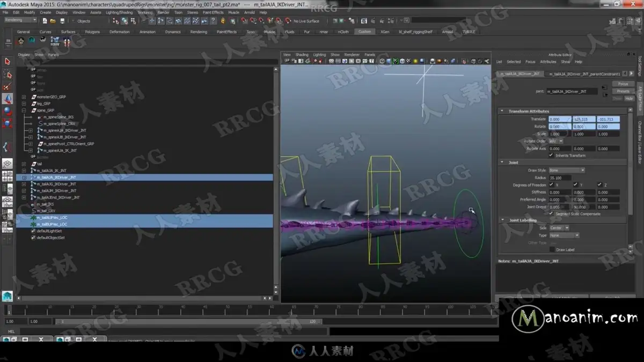This screenshot has height=362, width=644.
Task: Toggle Segment Scale Compensate checkbox
Action: pos(551,213)
